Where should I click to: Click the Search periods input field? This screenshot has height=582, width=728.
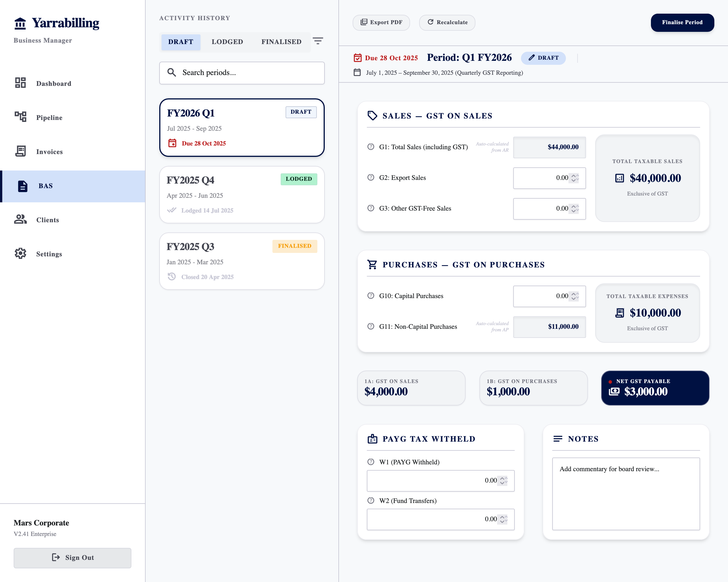[242, 73]
